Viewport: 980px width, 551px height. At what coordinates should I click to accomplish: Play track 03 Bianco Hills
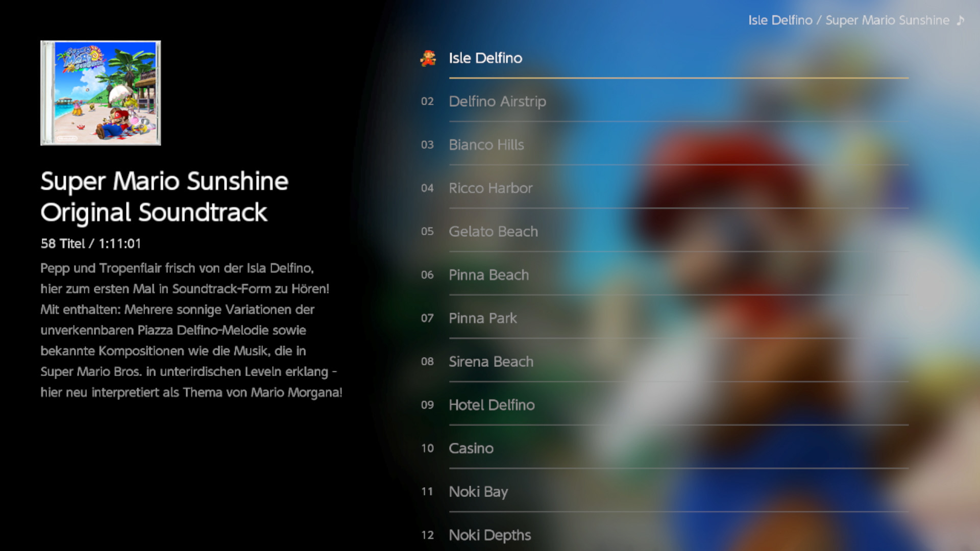(486, 145)
